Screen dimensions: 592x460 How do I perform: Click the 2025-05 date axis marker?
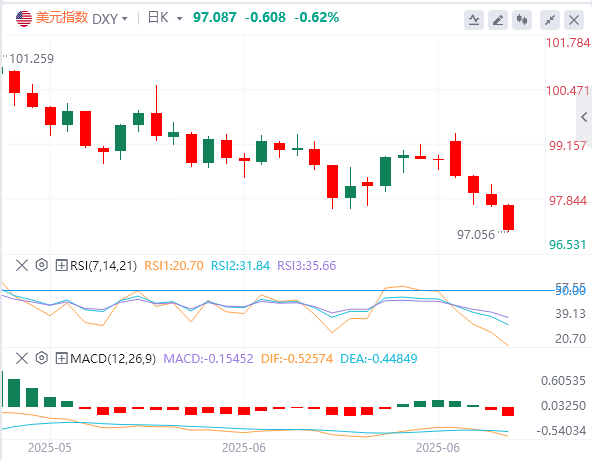pos(49,448)
